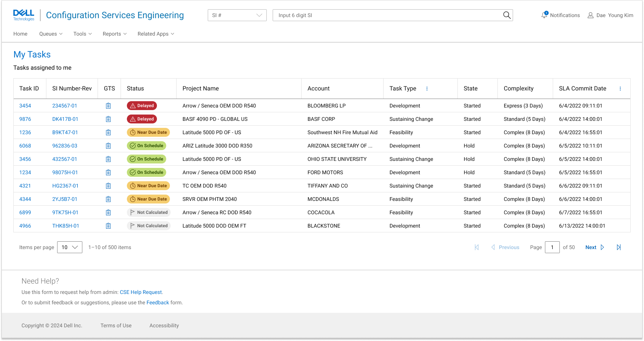The height and width of the screenshot is (341, 644).
Task: Open GTS clipboard icon for task 3454
Action: (x=108, y=106)
